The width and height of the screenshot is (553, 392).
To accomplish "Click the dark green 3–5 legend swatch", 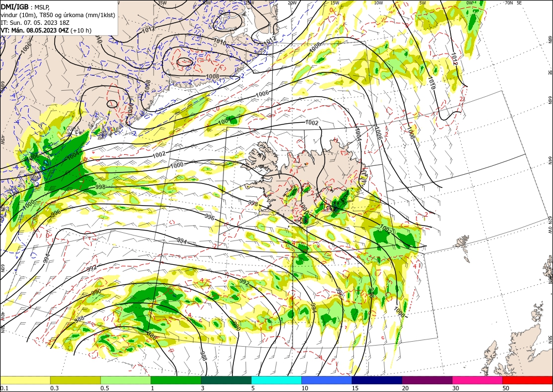I will tap(226, 380).
